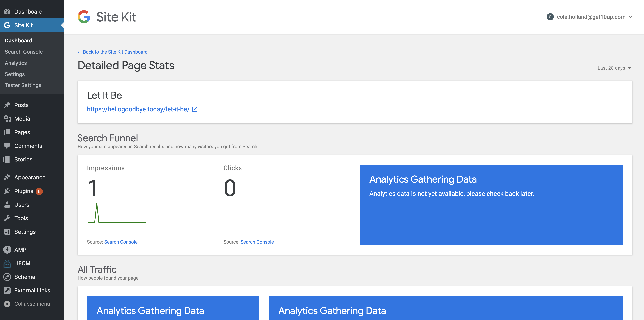The image size is (644, 320).
Task: Click the Detailed Page Stats heading
Action: 126,66
